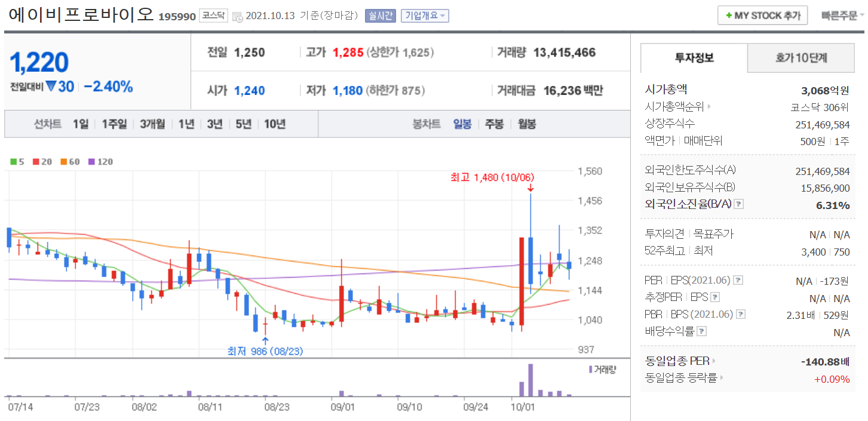Click the help icon next to 배당수익률
The width and height of the screenshot is (868, 421).
coord(702,331)
